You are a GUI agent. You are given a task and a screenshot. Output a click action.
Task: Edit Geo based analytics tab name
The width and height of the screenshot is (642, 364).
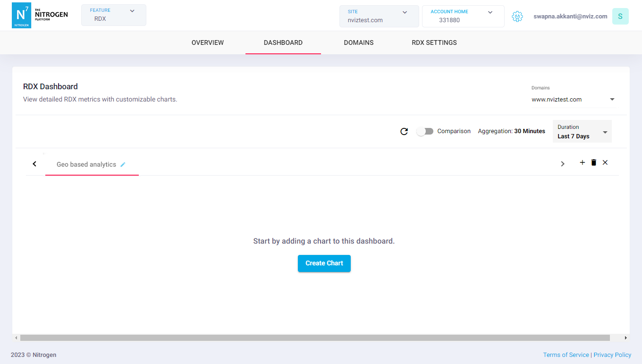[x=123, y=164]
